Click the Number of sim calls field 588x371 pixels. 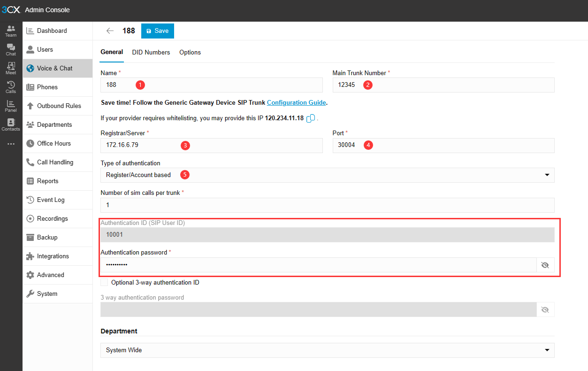tap(328, 205)
